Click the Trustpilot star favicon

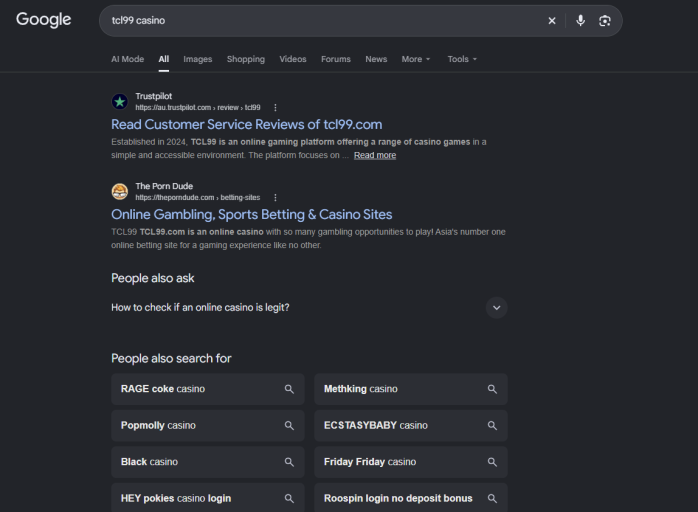click(120, 102)
